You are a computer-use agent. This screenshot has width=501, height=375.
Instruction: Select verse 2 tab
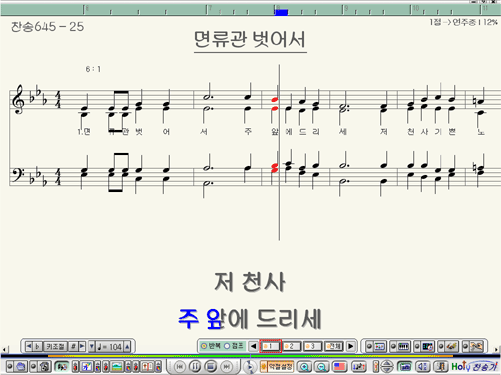(292, 346)
